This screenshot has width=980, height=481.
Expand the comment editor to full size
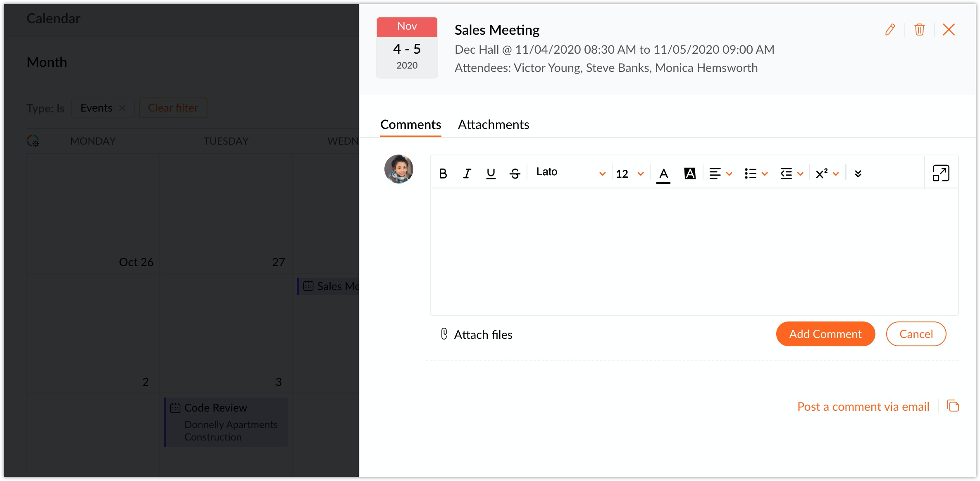click(941, 173)
